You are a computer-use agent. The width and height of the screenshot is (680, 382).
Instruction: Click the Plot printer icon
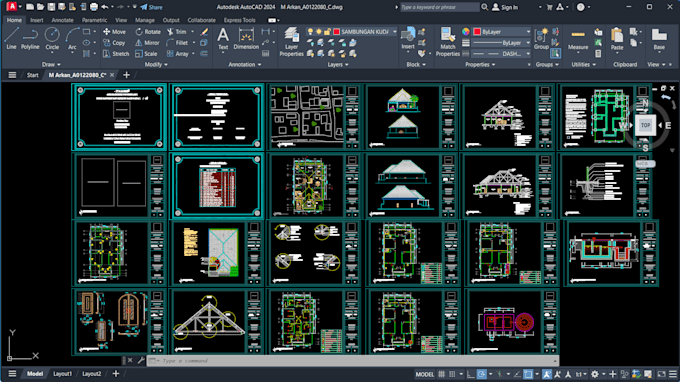point(94,7)
